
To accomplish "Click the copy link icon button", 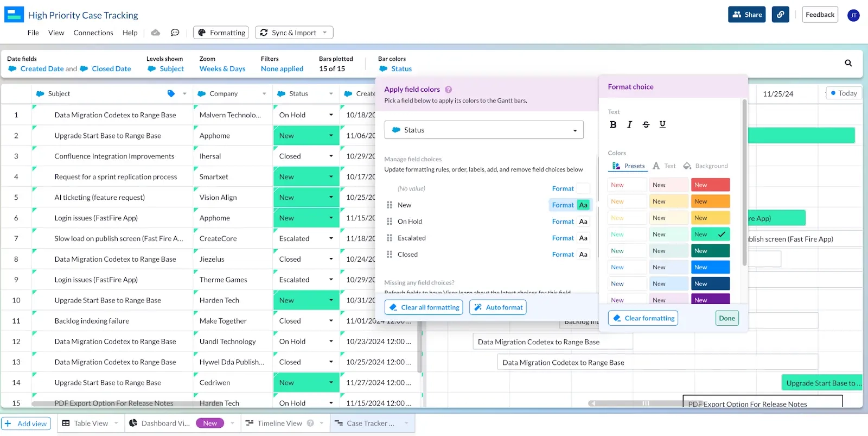I will (780, 15).
